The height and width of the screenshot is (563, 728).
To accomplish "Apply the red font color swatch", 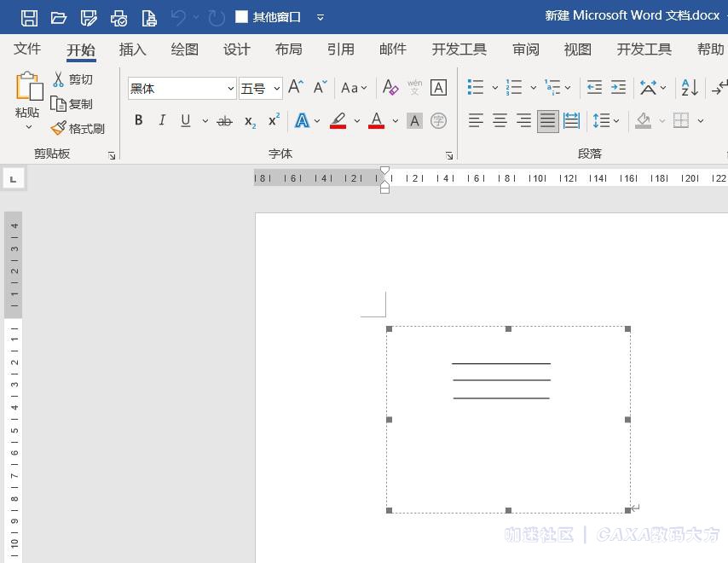I will pyautogui.click(x=376, y=121).
